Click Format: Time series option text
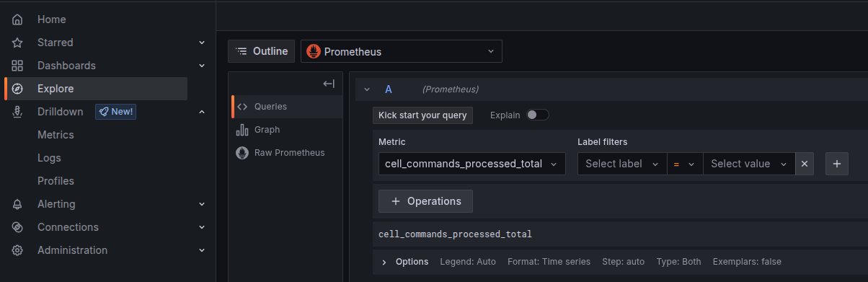This screenshot has height=282, width=868. (549, 262)
